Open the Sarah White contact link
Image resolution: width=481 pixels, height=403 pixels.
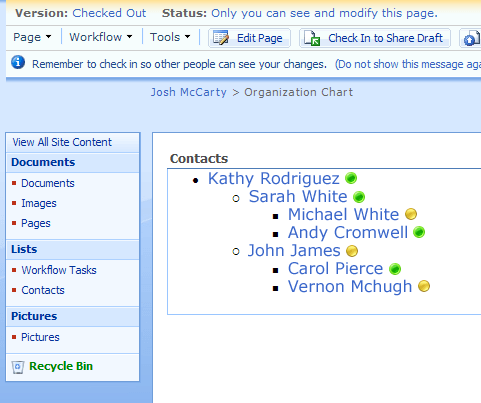point(298,196)
